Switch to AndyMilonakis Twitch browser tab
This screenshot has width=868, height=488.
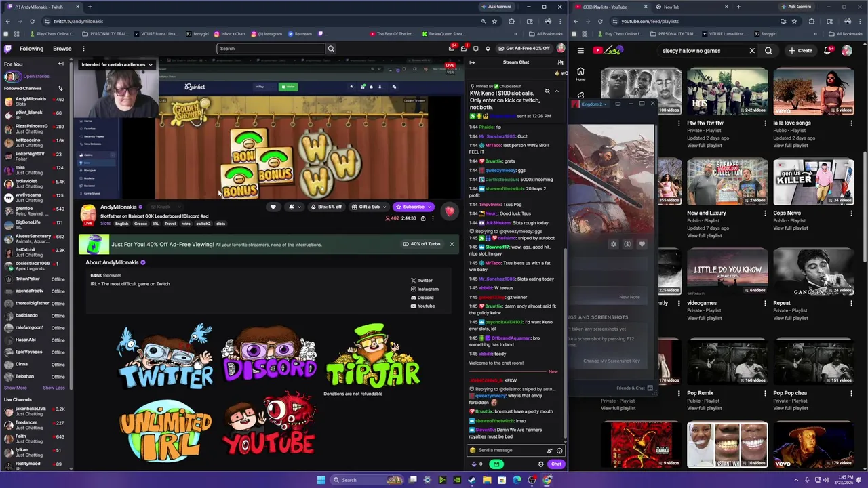tap(42, 7)
